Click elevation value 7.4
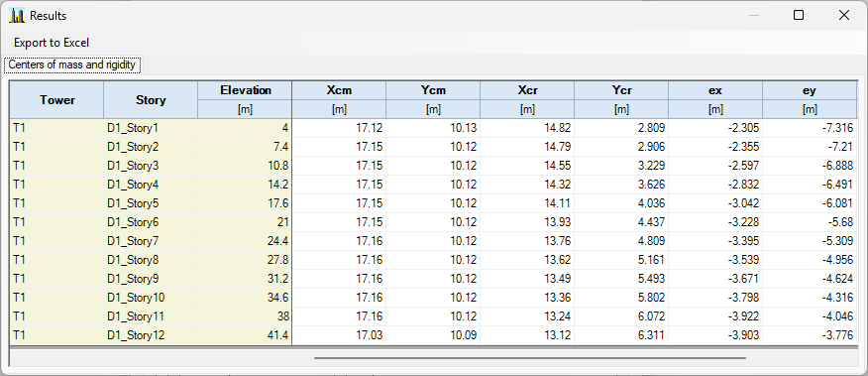Image resolution: width=868 pixels, height=376 pixels. (x=245, y=147)
